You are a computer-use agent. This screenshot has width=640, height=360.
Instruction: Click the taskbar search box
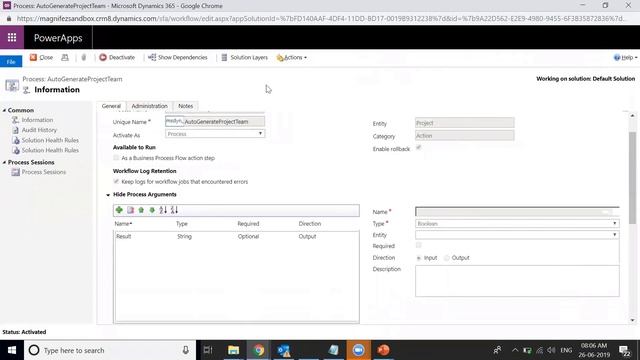(110, 350)
